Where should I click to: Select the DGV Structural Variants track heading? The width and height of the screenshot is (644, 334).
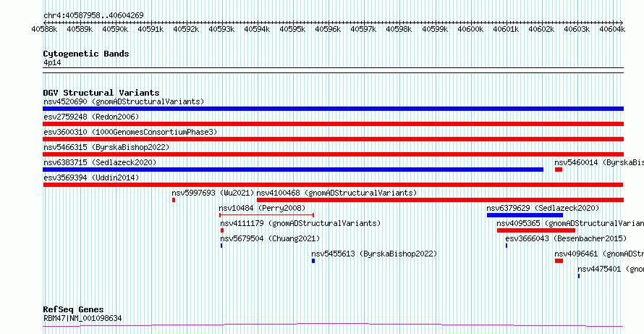click(101, 93)
